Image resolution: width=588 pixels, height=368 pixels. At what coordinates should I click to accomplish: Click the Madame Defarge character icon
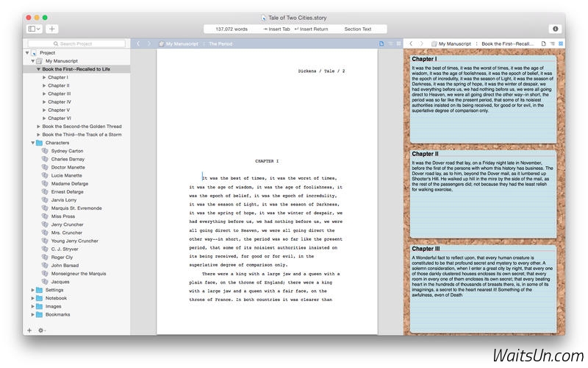[45, 183]
